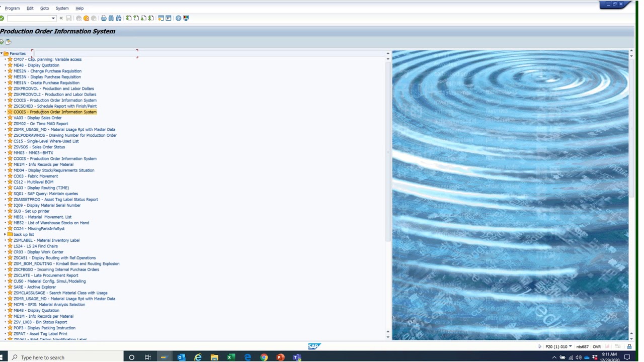The width and height of the screenshot is (644, 362).
Task: Open Microsoft Teams from the taskbar
Action: [297, 357]
